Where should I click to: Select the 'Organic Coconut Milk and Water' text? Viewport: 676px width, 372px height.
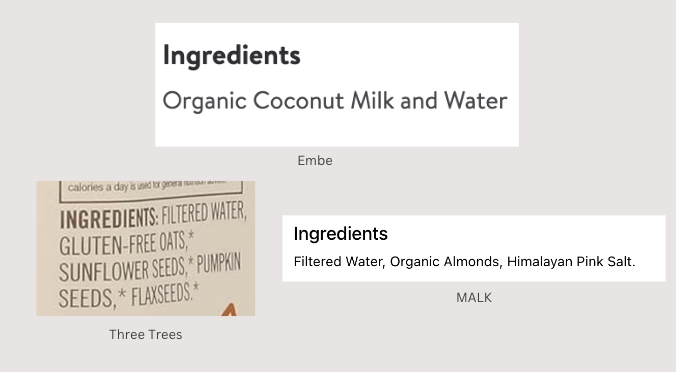[335, 101]
